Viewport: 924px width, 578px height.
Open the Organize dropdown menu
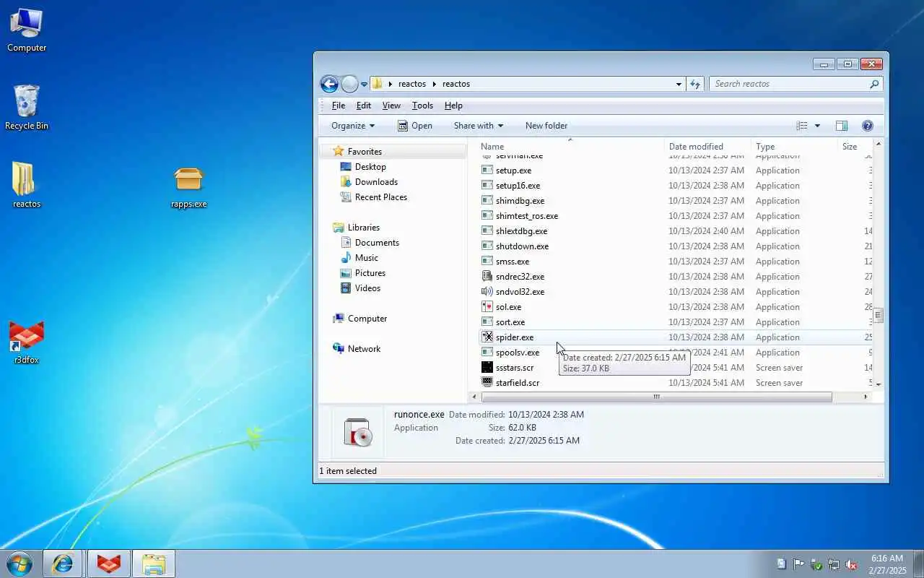click(353, 126)
